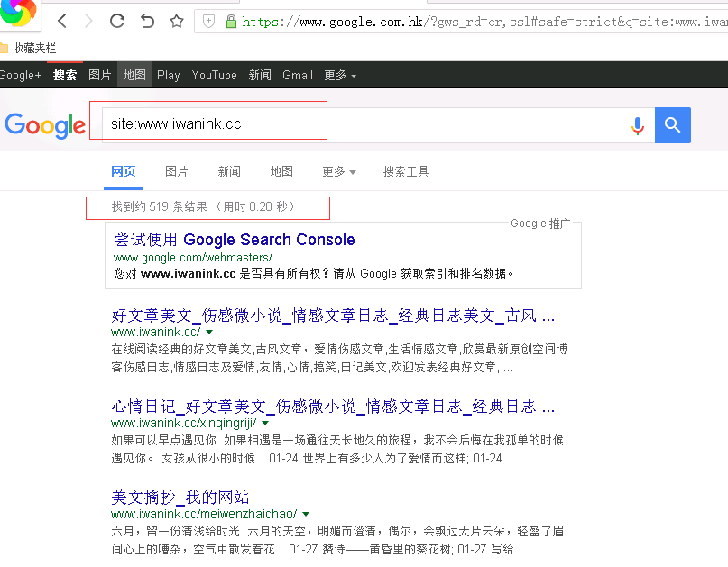This screenshot has width=728, height=567.
Task: Open 心情日记_好文章美文 result title
Action: point(333,407)
